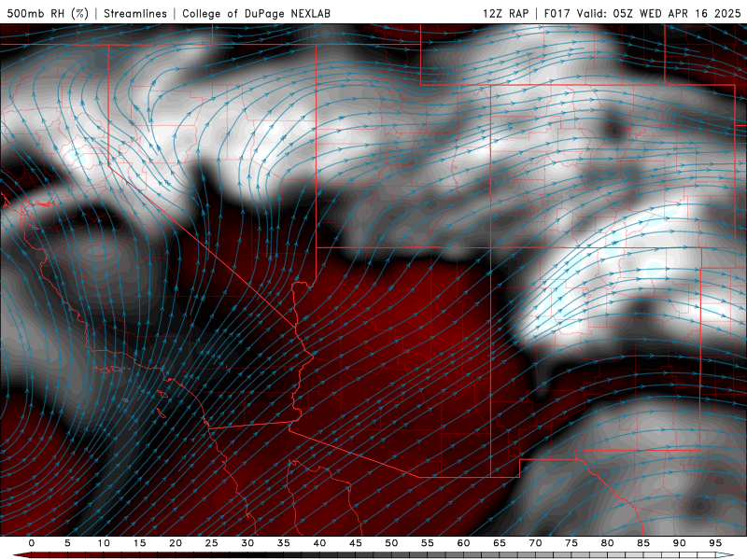The image size is (747, 560).
Task: Click the 10 value on color scale
Action: coord(104,543)
